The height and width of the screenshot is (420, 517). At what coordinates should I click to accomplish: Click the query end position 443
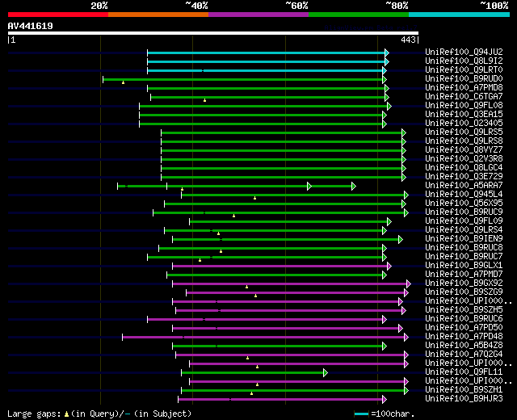click(x=408, y=40)
